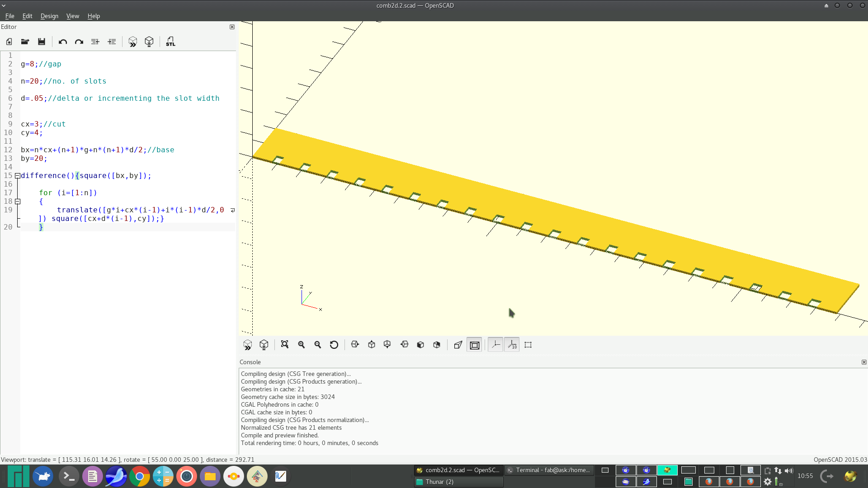Viewport: 868px width, 488px height.
Task: Switch to Terminal window in taskbar
Action: point(548,470)
